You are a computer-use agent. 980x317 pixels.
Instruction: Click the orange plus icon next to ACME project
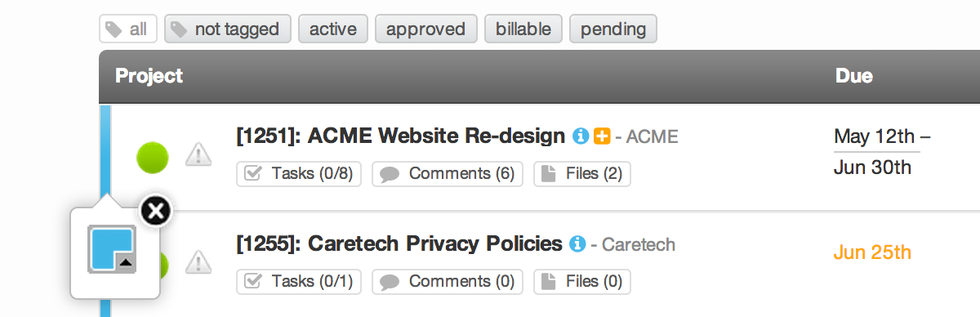coord(602,136)
